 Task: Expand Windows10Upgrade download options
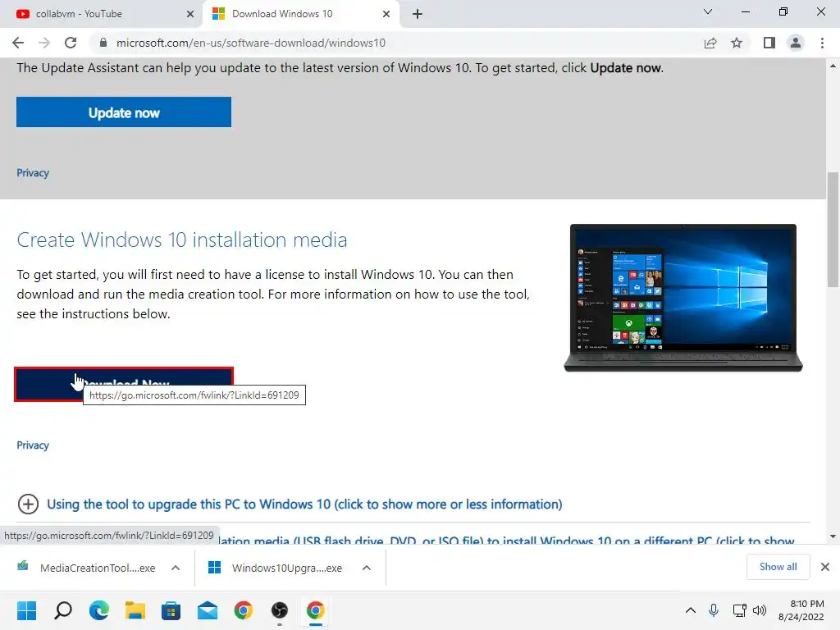367,568
